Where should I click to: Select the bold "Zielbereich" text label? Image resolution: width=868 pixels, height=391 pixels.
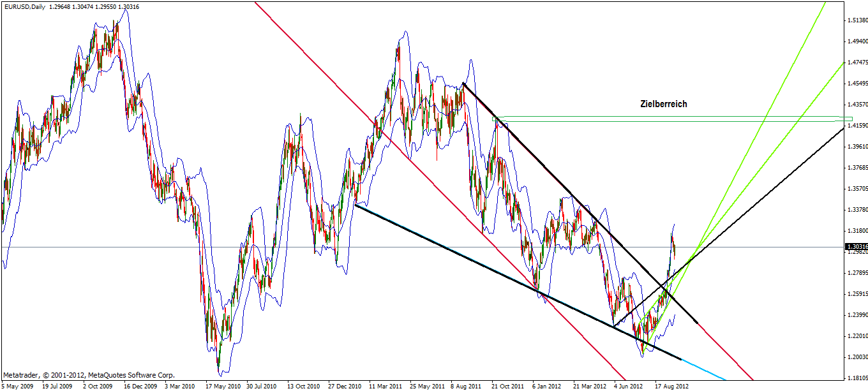(664, 103)
